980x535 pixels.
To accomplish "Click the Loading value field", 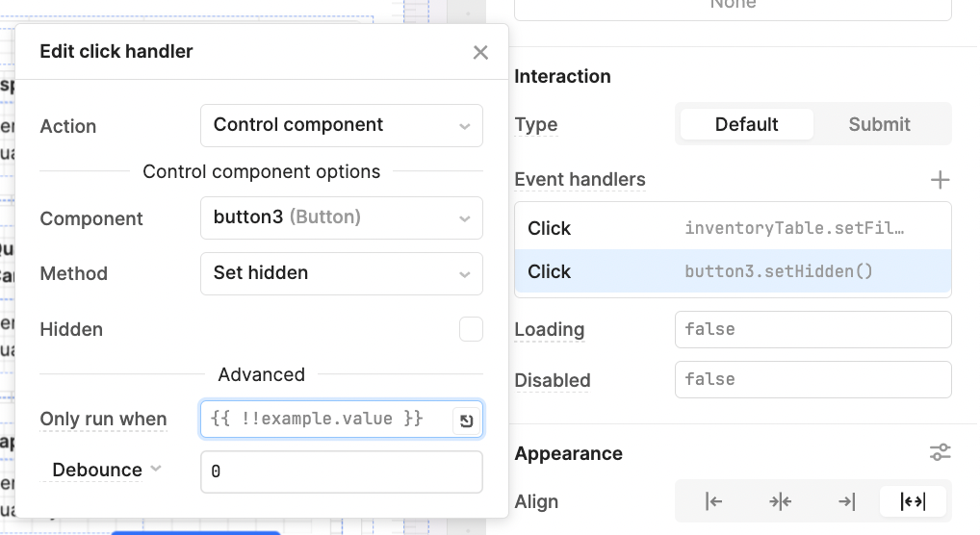I will click(812, 329).
